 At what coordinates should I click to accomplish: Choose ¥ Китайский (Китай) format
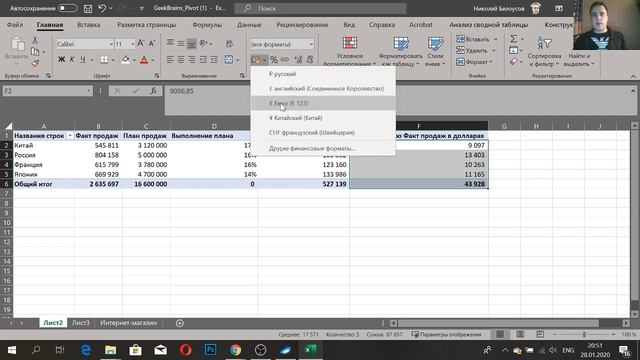(x=323, y=118)
